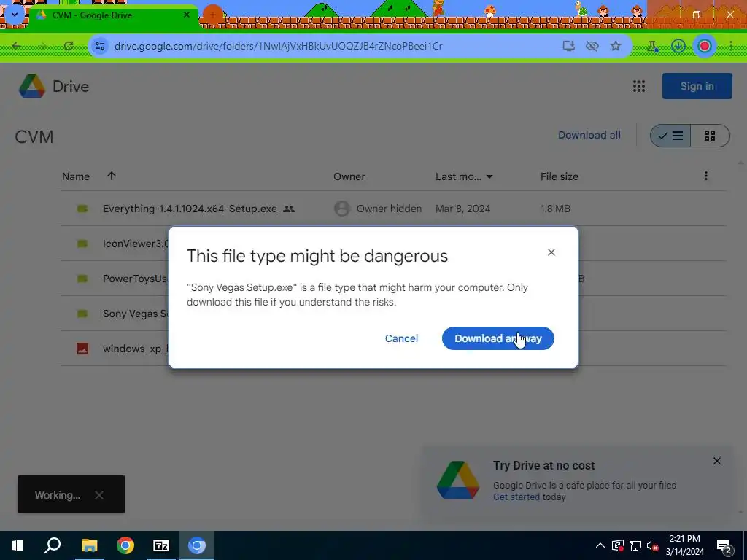Screen dimensions: 747x560
Task: Switch to list layout view
Action: click(670, 136)
